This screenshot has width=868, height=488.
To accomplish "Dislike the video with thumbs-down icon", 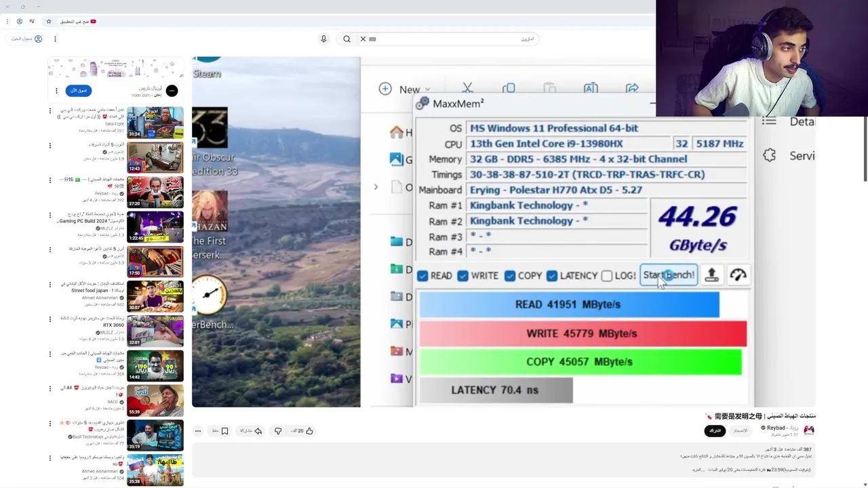I will [278, 430].
